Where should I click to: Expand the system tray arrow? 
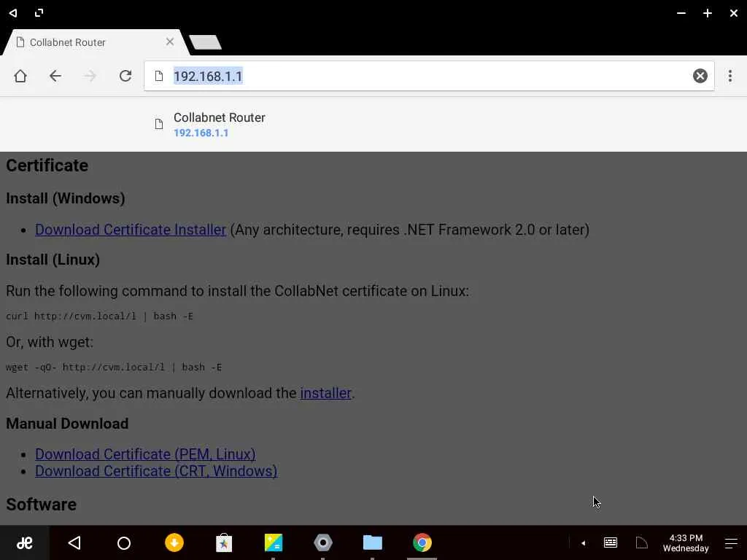tap(583, 542)
